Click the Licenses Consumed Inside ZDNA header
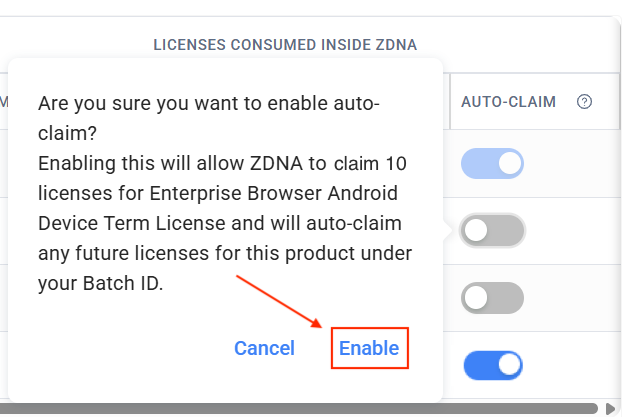 click(285, 44)
